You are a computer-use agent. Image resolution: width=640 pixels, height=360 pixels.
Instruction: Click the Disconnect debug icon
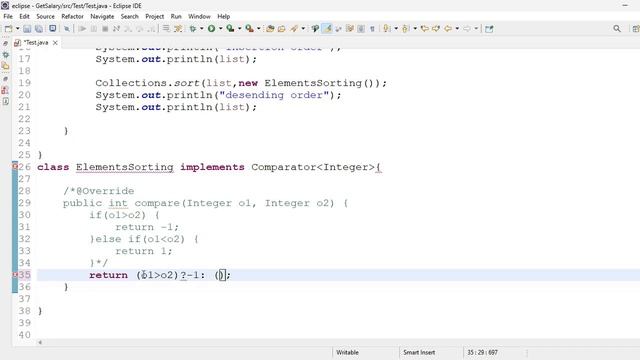116,29
